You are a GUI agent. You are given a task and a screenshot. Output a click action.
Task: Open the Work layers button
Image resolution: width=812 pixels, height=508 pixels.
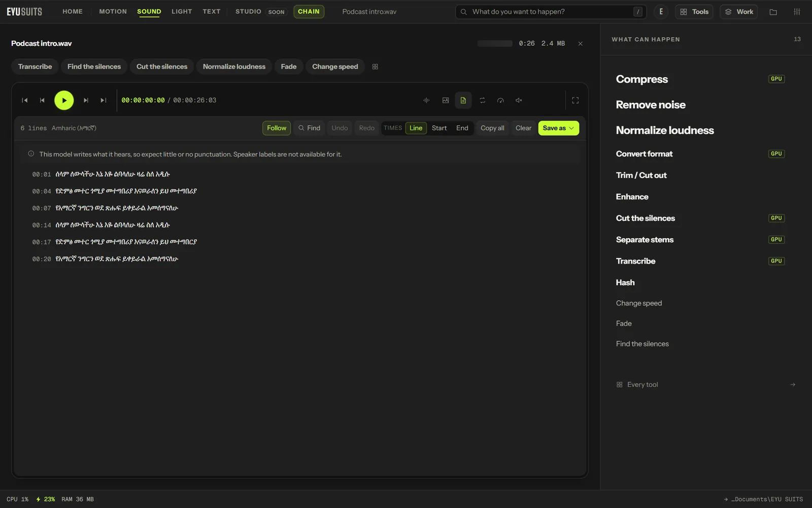click(739, 12)
